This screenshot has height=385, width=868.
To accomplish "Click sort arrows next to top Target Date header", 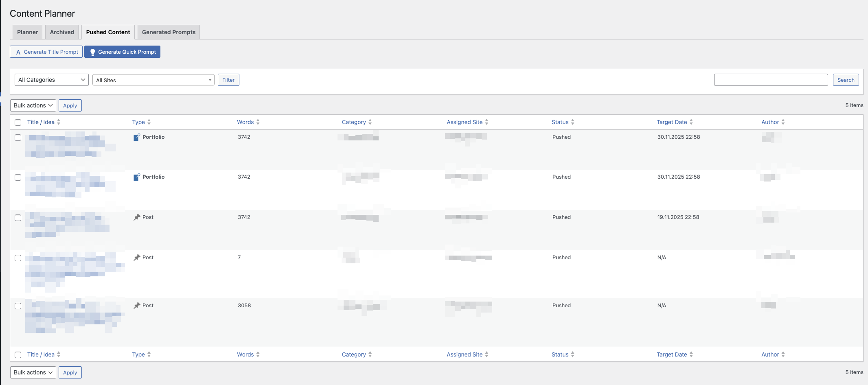I will pos(691,122).
